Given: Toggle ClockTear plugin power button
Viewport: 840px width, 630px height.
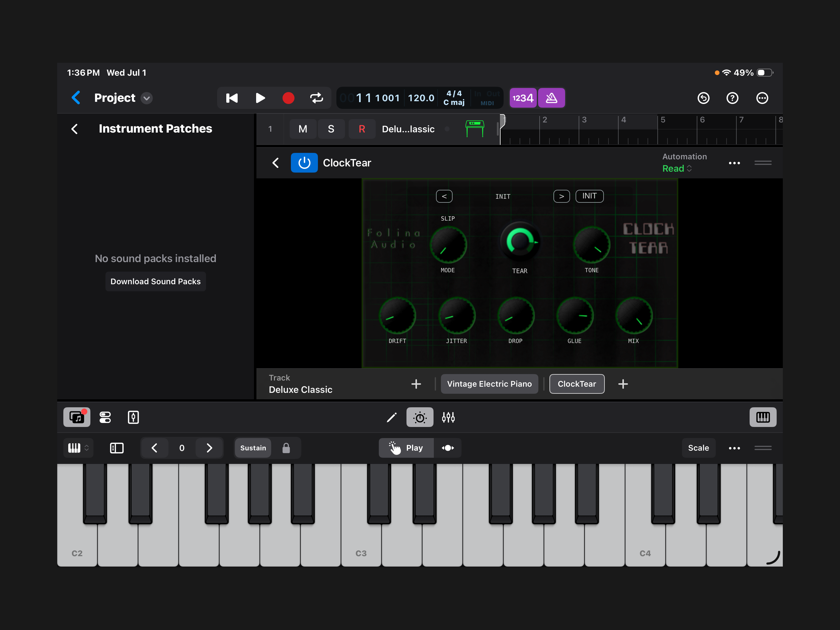Looking at the screenshot, I should [304, 163].
